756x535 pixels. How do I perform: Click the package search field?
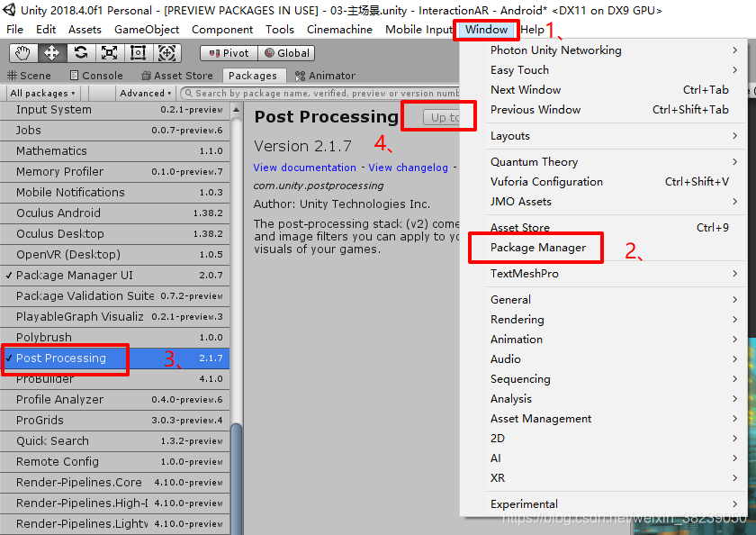(x=320, y=93)
